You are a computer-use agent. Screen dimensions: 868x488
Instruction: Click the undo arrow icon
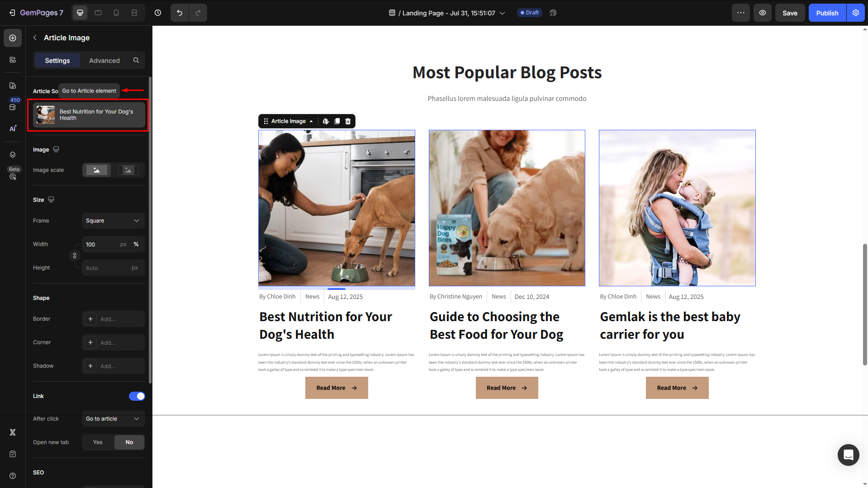click(x=180, y=13)
